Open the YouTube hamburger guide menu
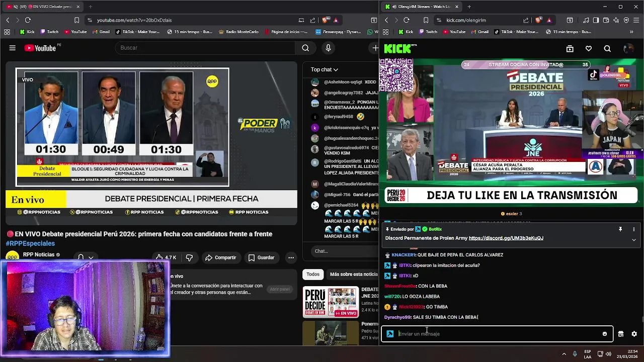The height and width of the screenshot is (362, 644). (x=12, y=48)
